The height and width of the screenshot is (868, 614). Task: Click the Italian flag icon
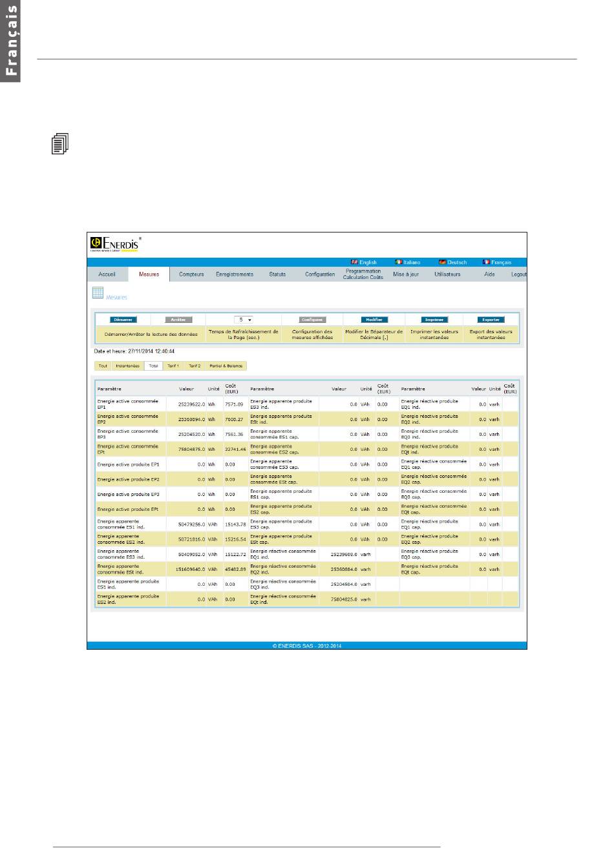click(398, 262)
